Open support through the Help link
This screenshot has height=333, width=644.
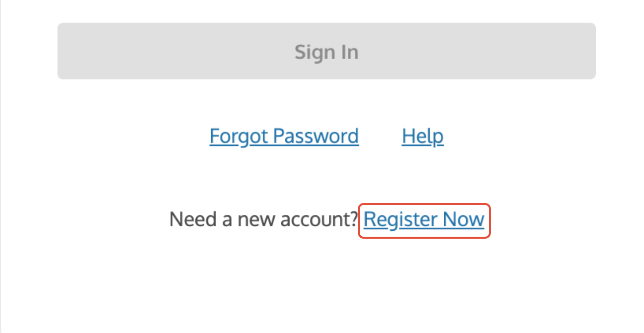click(422, 136)
